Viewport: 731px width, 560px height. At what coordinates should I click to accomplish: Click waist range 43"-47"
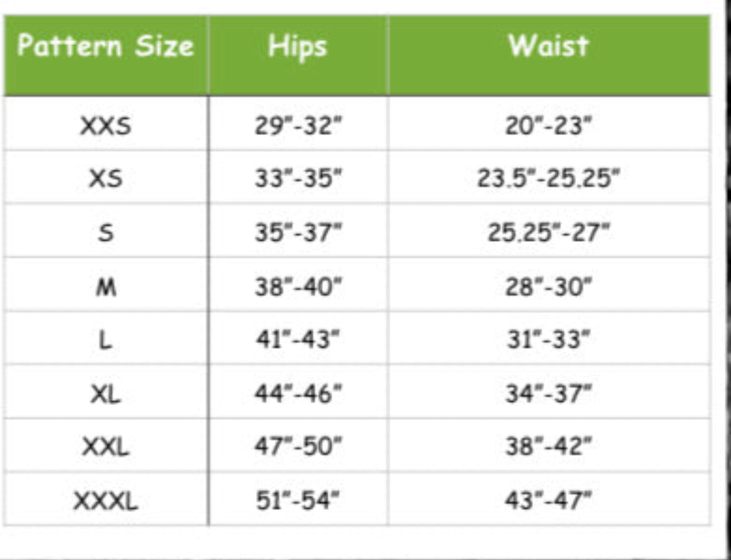548,500
